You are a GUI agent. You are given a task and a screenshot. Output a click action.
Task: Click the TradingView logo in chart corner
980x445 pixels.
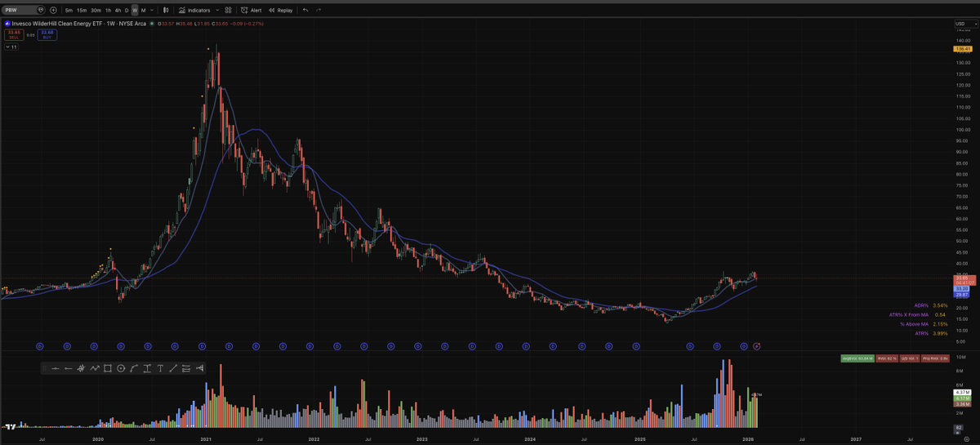(x=11, y=426)
